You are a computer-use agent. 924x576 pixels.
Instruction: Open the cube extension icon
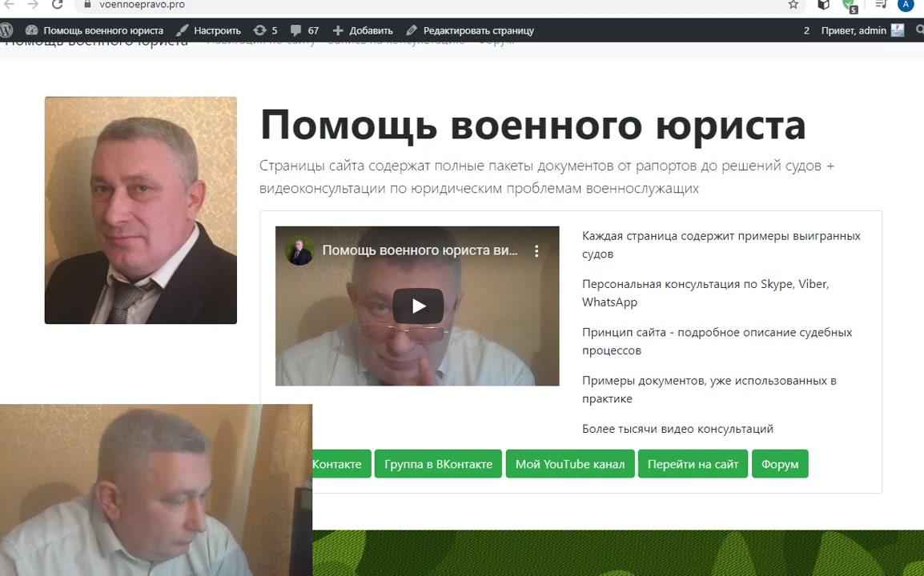pyautogui.click(x=823, y=5)
